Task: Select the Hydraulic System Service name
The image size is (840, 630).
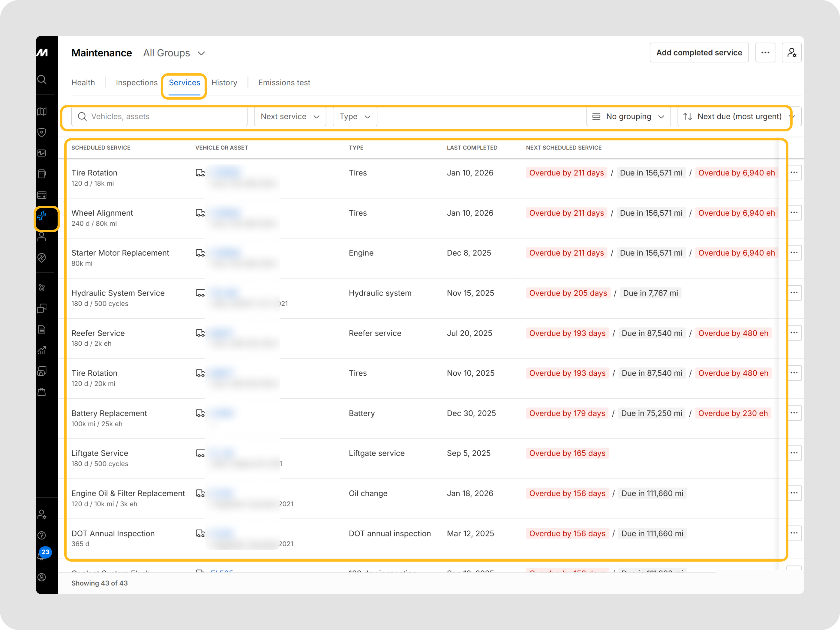Action: click(x=118, y=293)
